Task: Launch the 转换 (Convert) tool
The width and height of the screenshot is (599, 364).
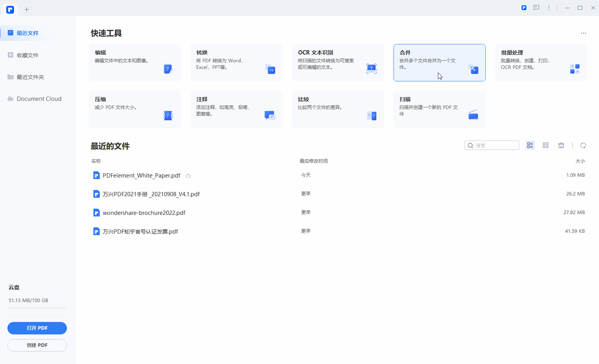Action: pyautogui.click(x=236, y=62)
